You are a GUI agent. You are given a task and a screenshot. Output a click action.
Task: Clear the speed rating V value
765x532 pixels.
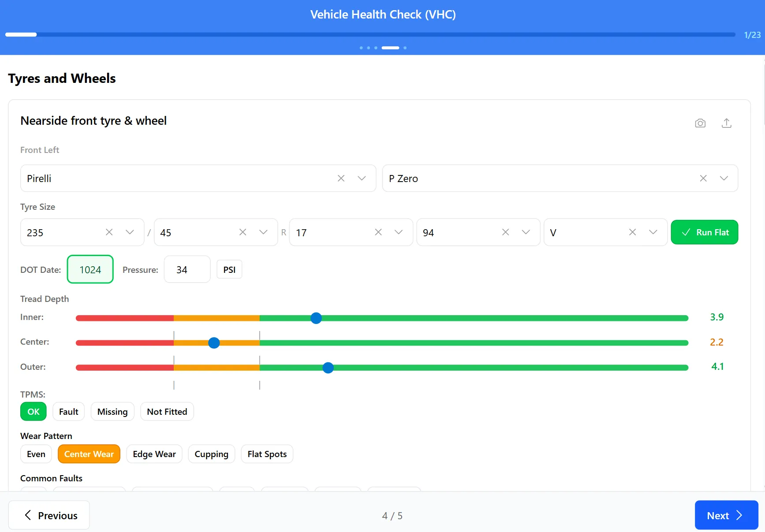(632, 232)
